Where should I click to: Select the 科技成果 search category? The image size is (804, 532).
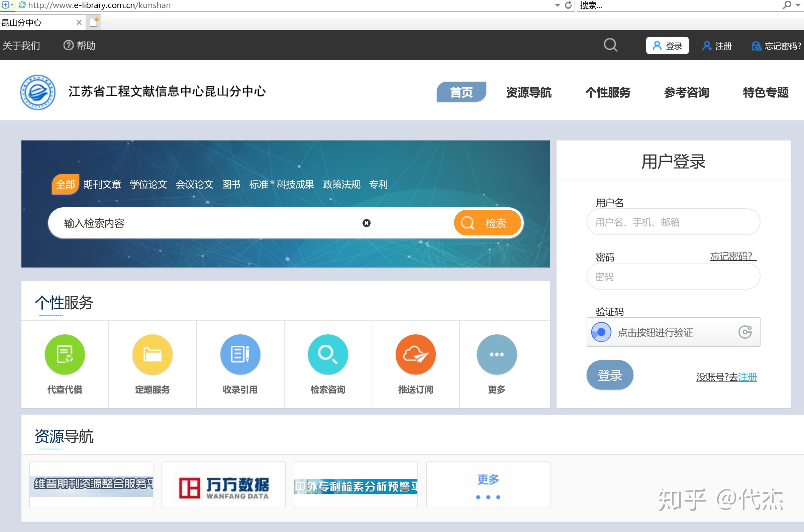(x=295, y=184)
